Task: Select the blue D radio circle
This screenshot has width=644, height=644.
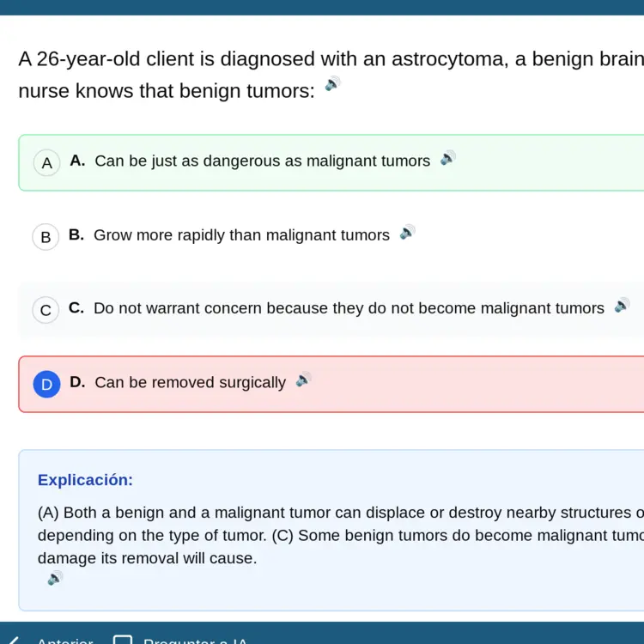Action: coord(47,385)
